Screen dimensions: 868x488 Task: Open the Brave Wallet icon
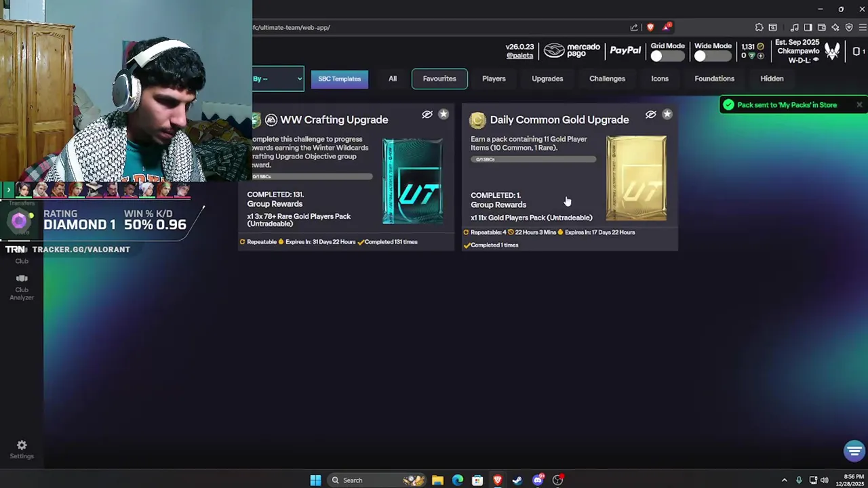coord(821,27)
